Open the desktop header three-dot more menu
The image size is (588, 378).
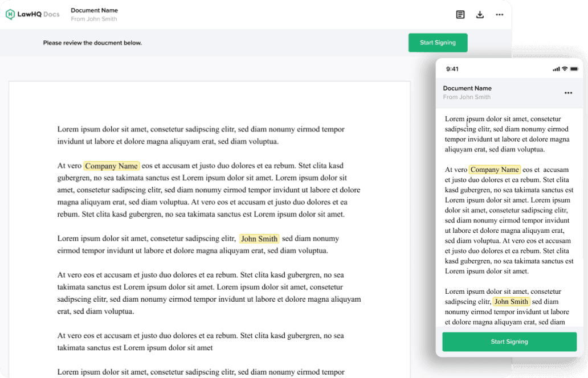pos(500,15)
